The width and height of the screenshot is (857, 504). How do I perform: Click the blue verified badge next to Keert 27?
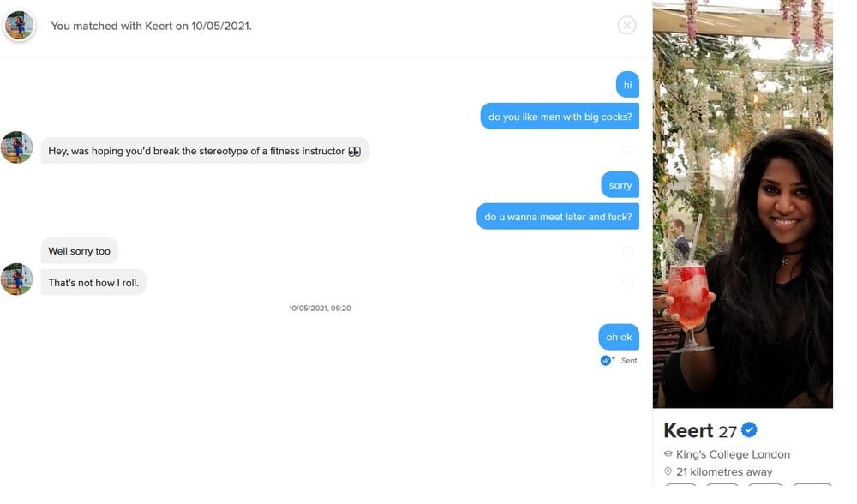point(749,430)
